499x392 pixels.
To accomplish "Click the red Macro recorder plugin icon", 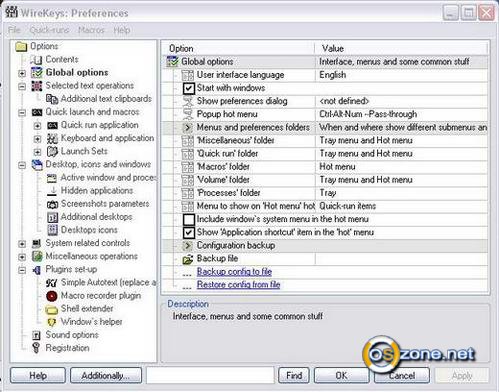I will (52, 296).
